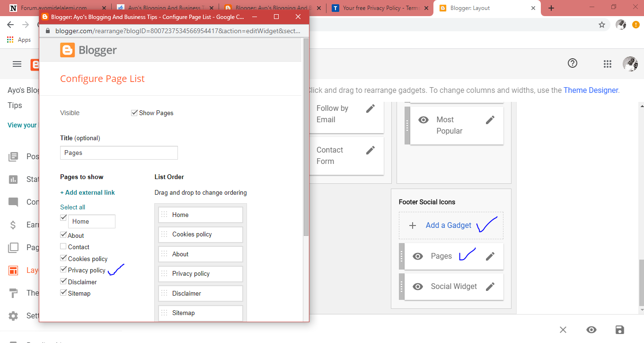Edit the Social Widget gadget
Viewport: 644px width, 343px height.
[490, 287]
